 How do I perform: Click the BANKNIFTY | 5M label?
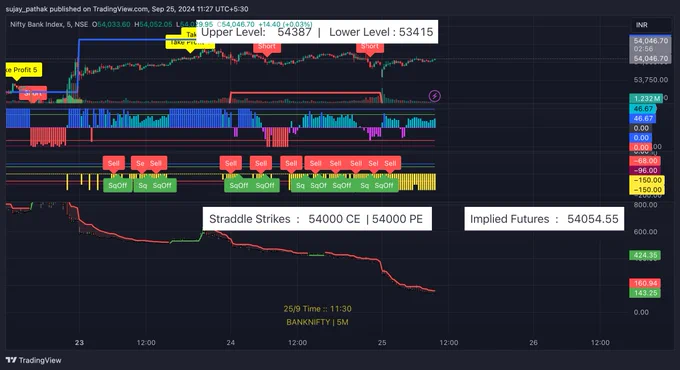[x=317, y=322]
